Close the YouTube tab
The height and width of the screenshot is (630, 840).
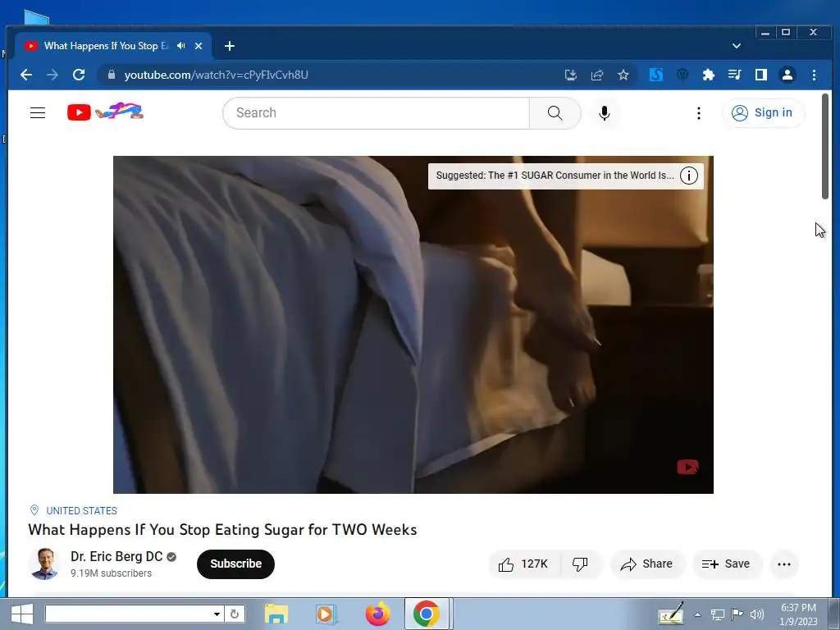[x=199, y=46]
